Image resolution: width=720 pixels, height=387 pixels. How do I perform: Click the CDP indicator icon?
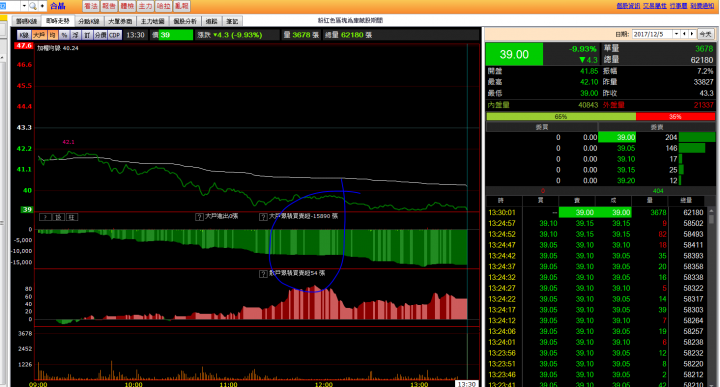114,35
